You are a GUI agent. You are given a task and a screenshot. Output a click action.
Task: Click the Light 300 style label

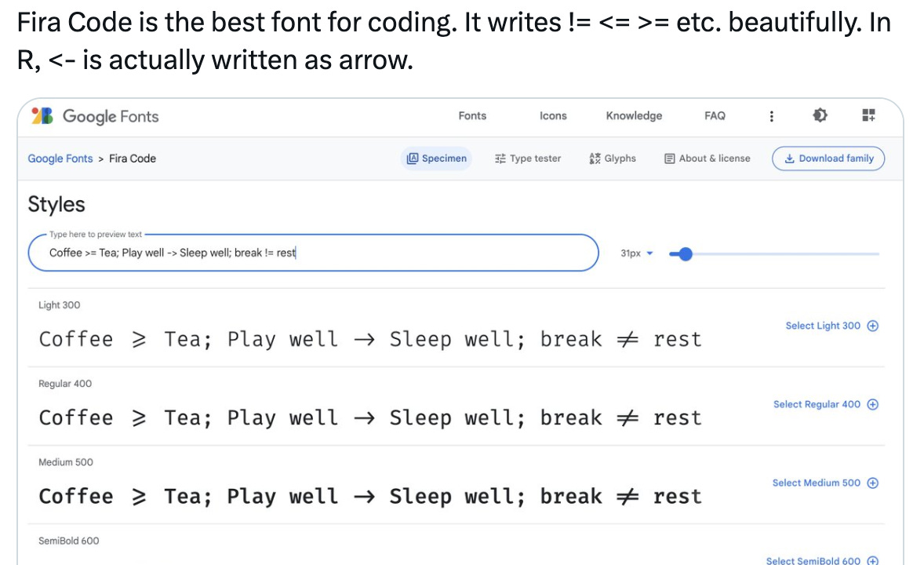pyautogui.click(x=60, y=305)
